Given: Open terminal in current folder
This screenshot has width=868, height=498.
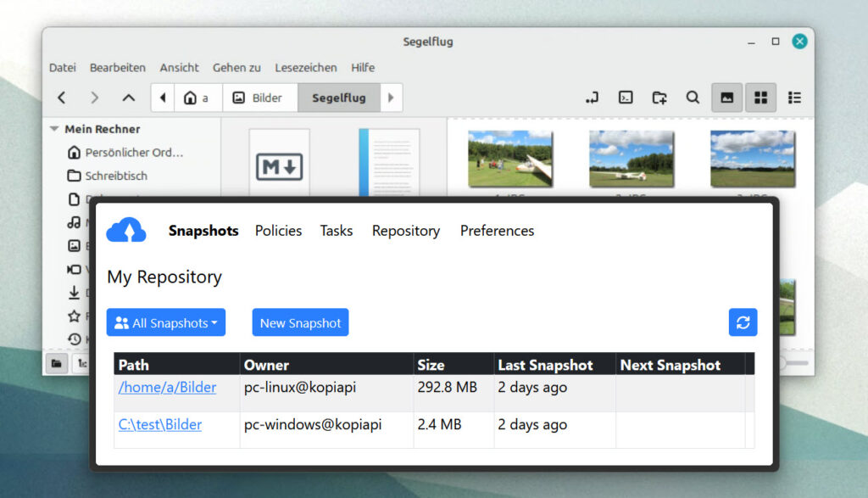Looking at the screenshot, I should pos(626,98).
